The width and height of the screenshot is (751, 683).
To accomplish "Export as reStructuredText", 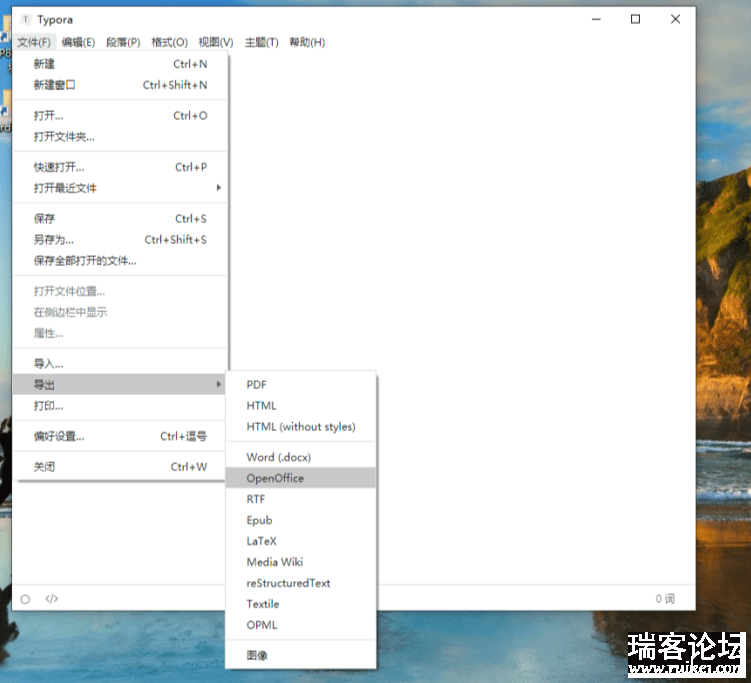I will point(301,583).
